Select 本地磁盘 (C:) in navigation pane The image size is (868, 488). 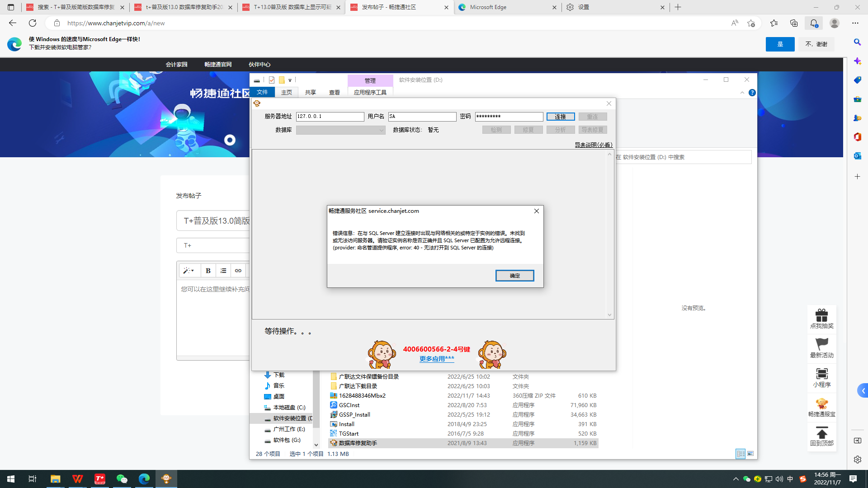click(285, 408)
